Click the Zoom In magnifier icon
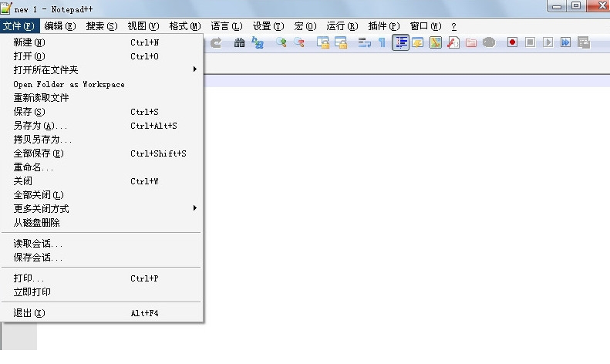This screenshot has height=364, width=610. 281,42
